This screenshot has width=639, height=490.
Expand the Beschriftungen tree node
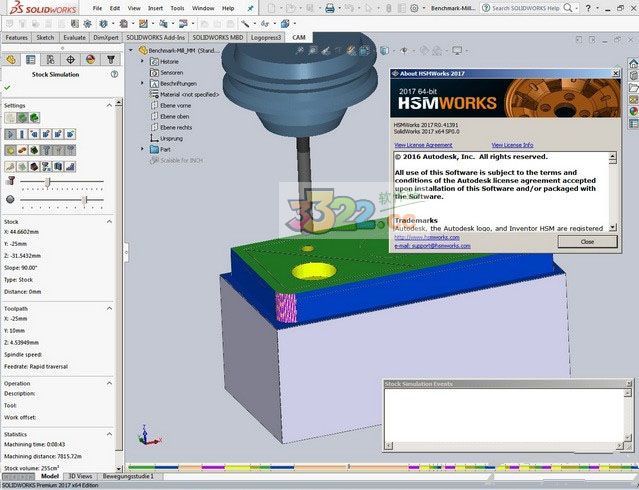(142, 83)
